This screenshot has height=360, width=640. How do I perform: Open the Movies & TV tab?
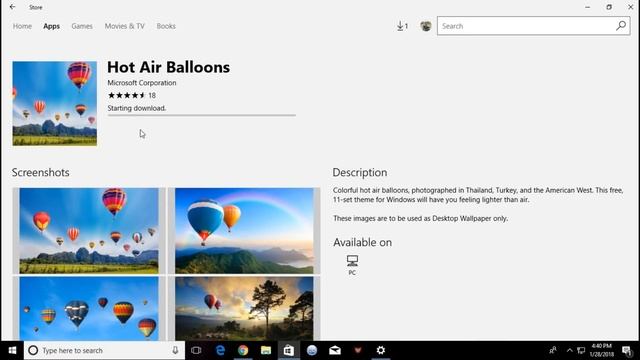point(124,26)
